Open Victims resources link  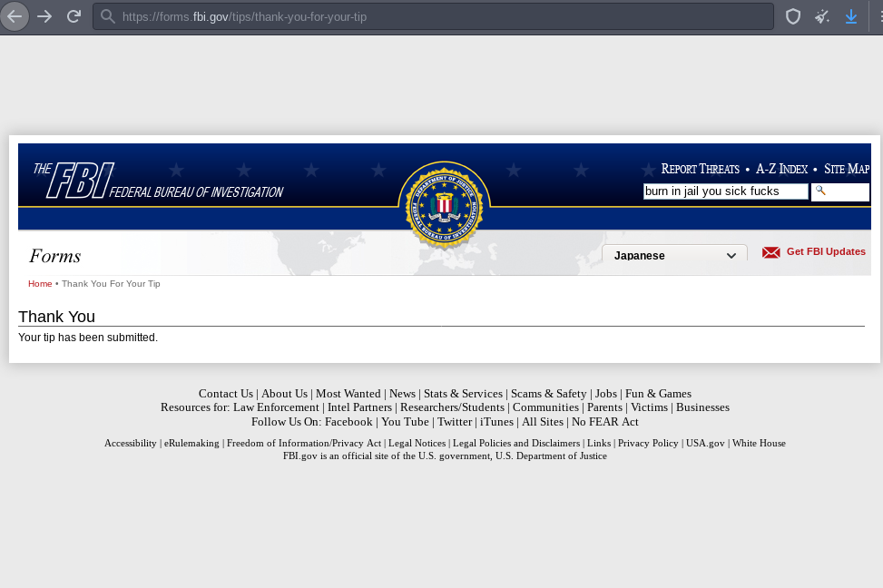click(x=649, y=407)
